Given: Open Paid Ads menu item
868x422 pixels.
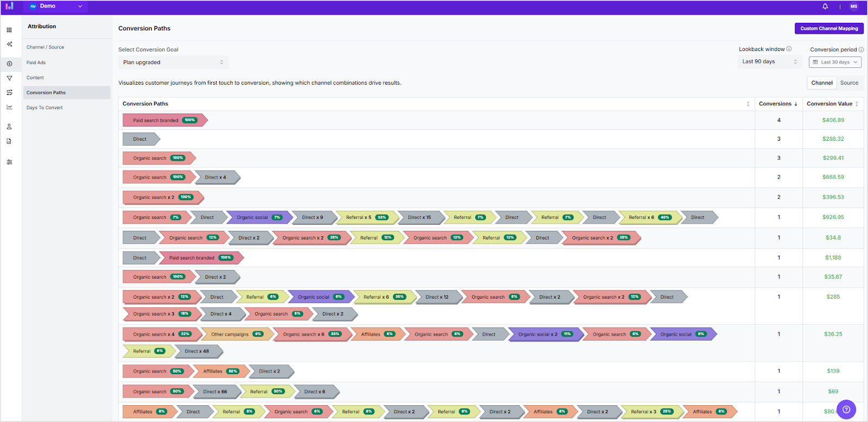Looking at the screenshot, I should tap(36, 62).
